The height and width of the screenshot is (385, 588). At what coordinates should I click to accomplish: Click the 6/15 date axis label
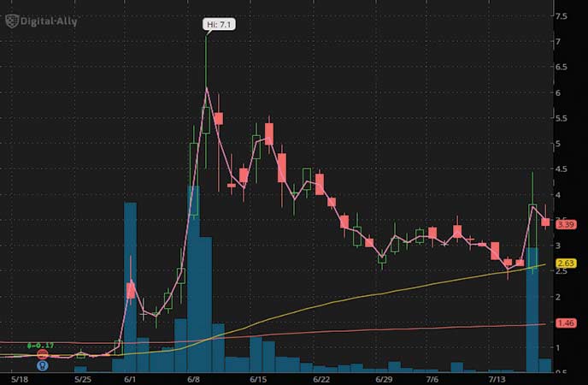point(258,379)
